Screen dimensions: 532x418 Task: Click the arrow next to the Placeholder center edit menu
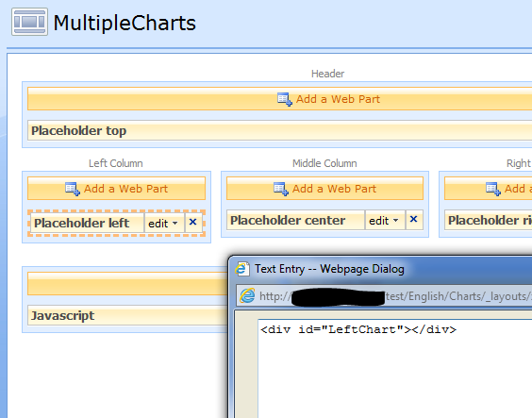395,221
